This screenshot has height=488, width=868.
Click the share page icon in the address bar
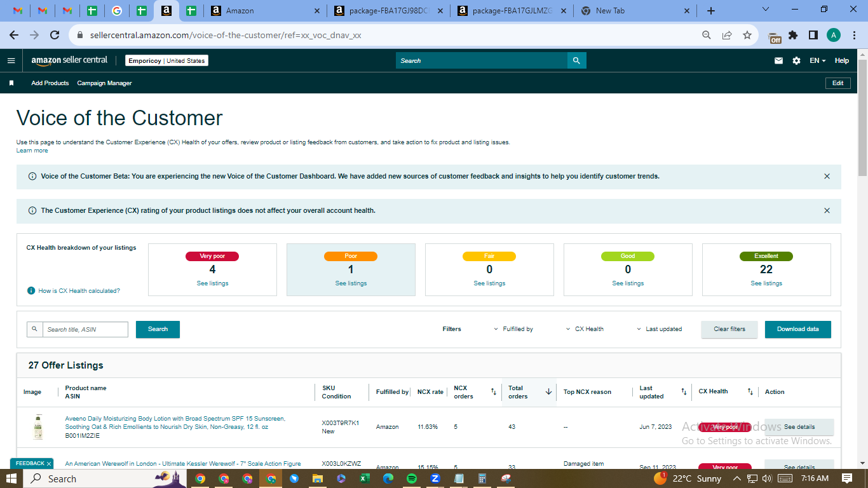pyautogui.click(x=727, y=35)
